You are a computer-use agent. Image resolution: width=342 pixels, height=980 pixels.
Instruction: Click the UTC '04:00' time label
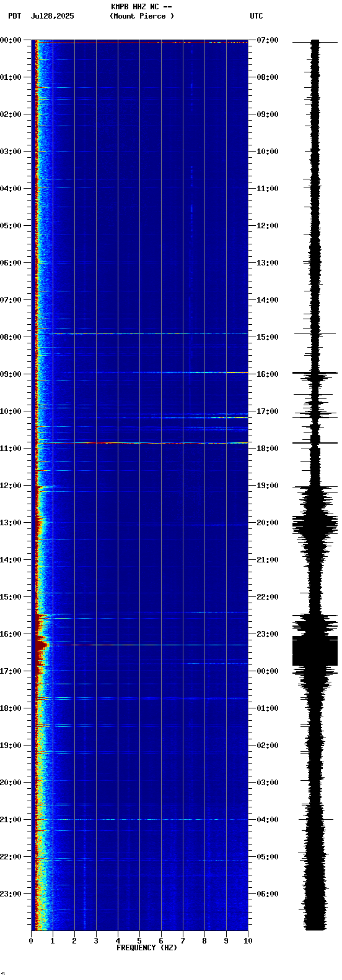click(x=268, y=820)
